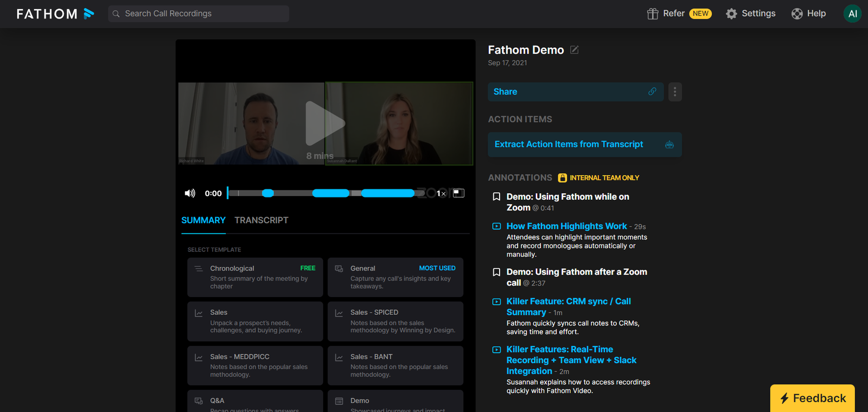
Task: Click the Sales - SPICED chart icon
Action: coord(339,313)
